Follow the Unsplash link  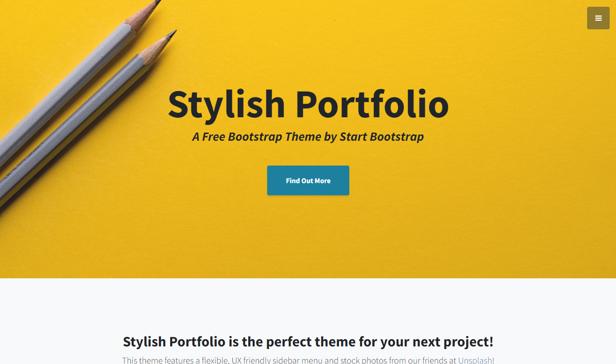coord(475,360)
